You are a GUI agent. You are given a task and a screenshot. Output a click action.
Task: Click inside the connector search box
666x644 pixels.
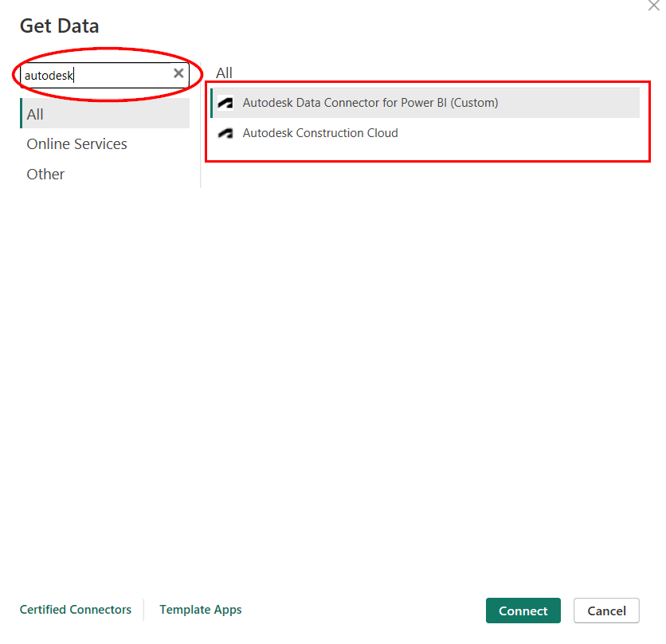96,75
